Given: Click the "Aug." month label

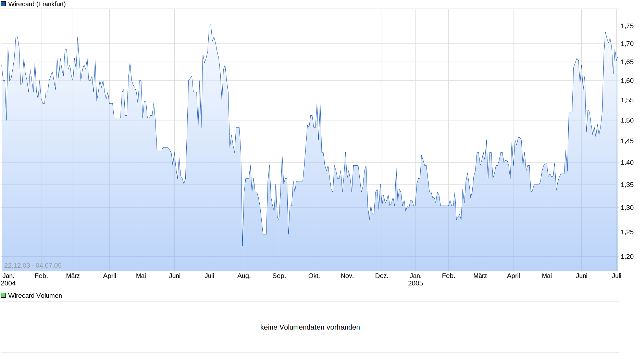Looking at the screenshot, I should pyautogui.click(x=244, y=276).
